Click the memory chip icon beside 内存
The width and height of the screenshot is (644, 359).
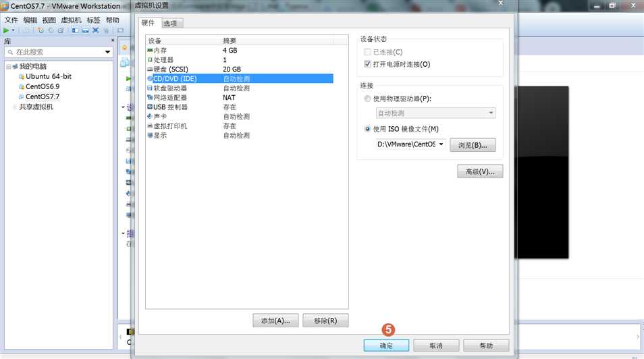point(150,50)
